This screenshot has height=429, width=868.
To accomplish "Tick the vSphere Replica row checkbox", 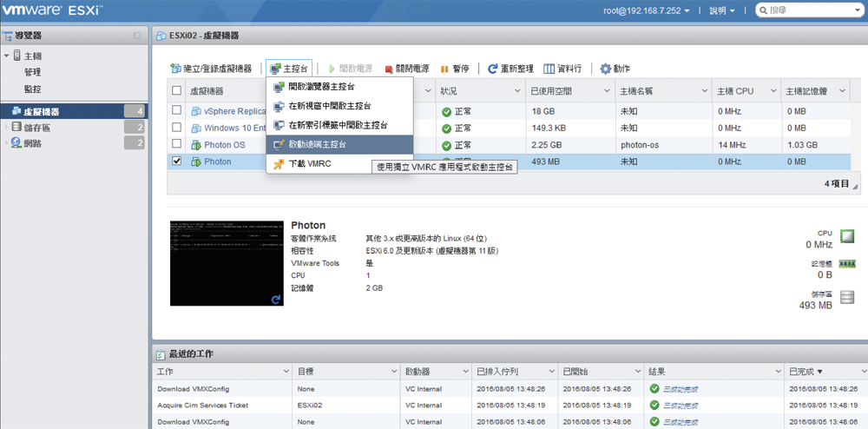I will pyautogui.click(x=176, y=110).
